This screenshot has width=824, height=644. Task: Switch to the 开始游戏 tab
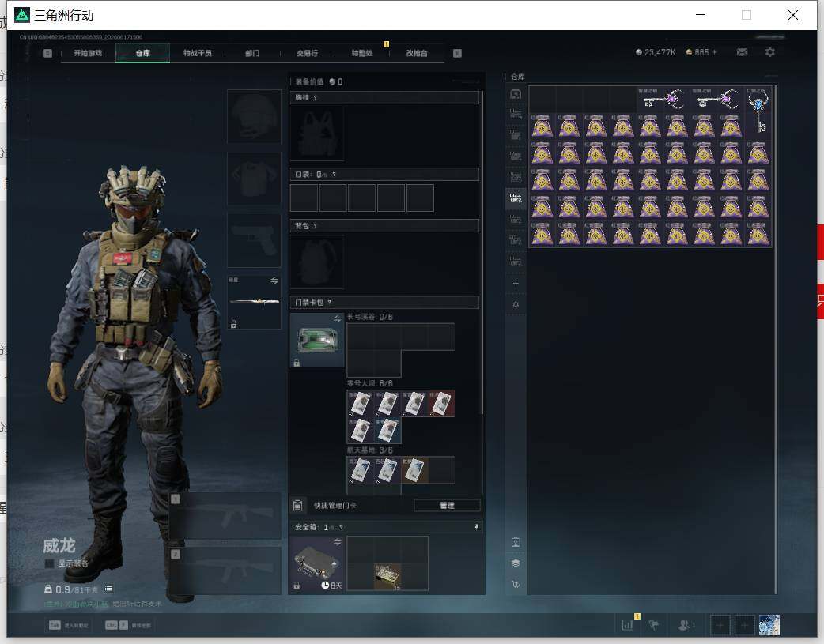88,53
